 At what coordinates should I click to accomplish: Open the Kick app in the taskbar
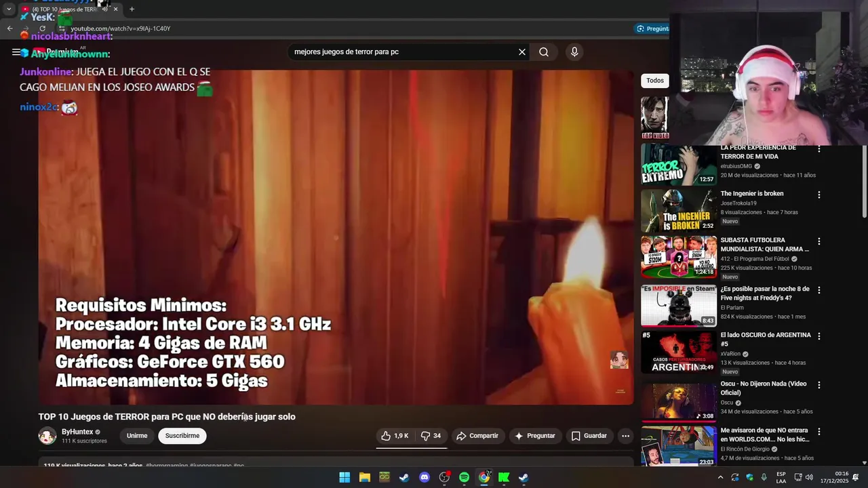pos(504,477)
